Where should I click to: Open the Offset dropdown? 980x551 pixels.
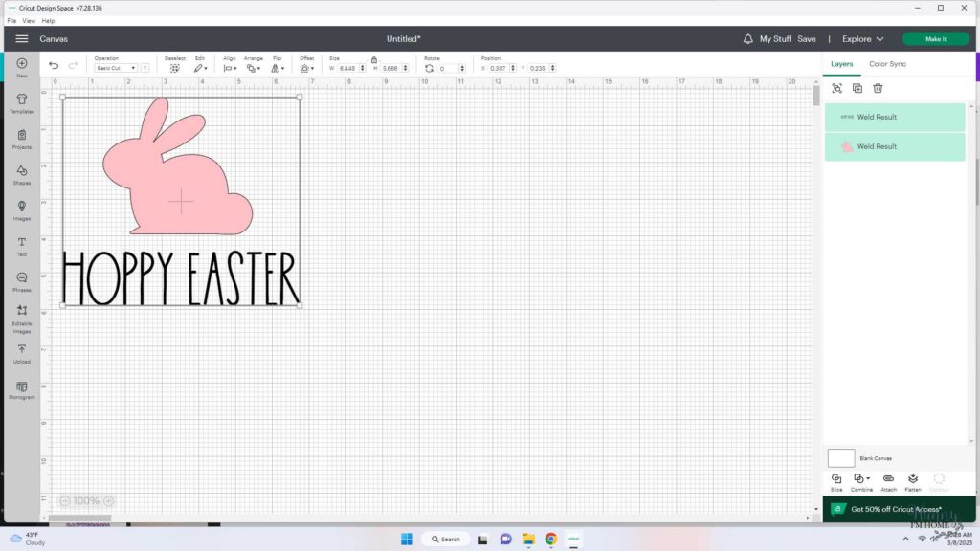coord(307,68)
